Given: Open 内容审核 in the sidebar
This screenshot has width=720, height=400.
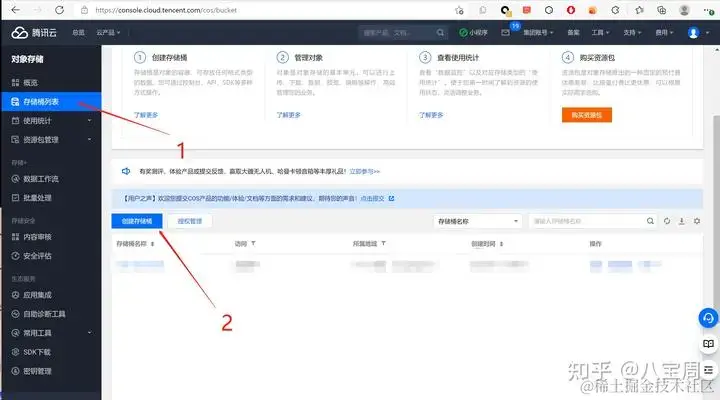Looking at the screenshot, I should coord(51,237).
